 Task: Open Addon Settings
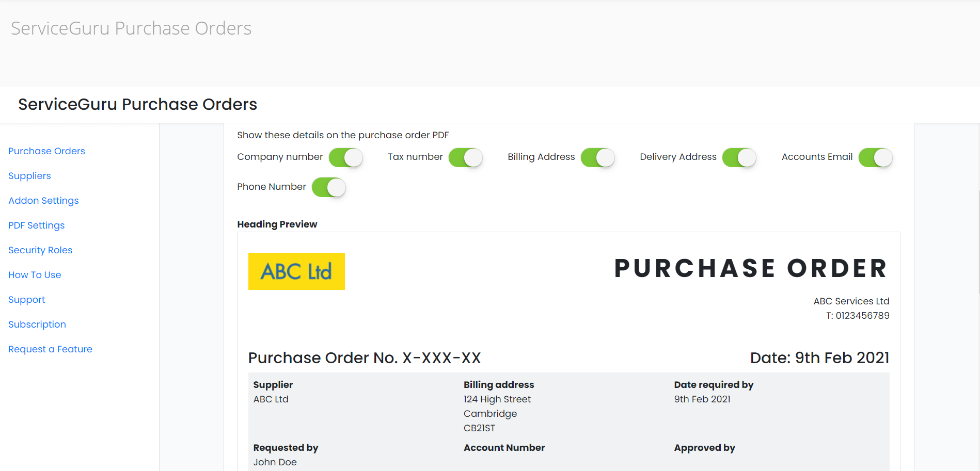(43, 201)
